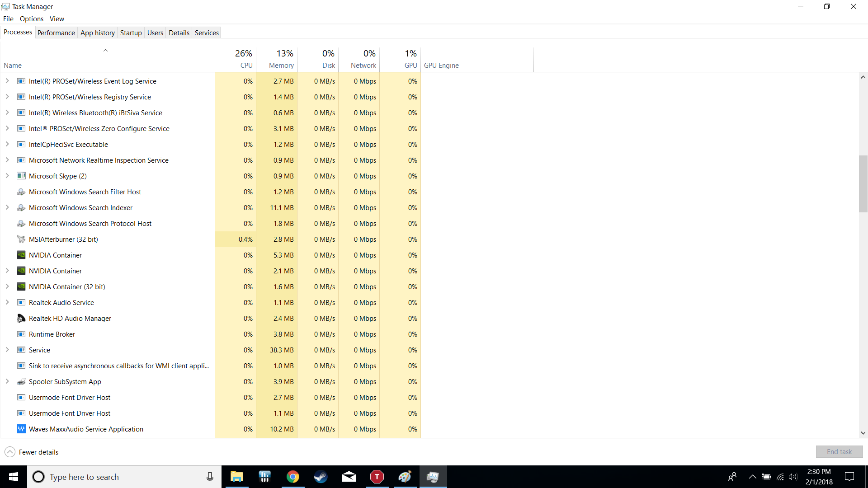Click the NVIDIA Container (32 bit) icon

21,286
